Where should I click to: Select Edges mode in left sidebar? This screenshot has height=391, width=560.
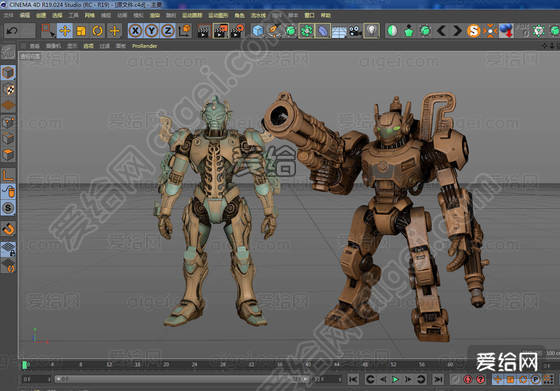(x=8, y=139)
